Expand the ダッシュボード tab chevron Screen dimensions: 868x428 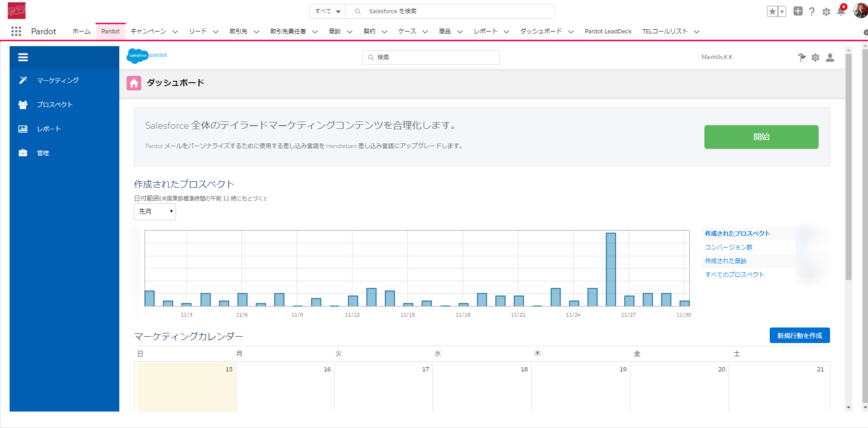click(x=571, y=32)
